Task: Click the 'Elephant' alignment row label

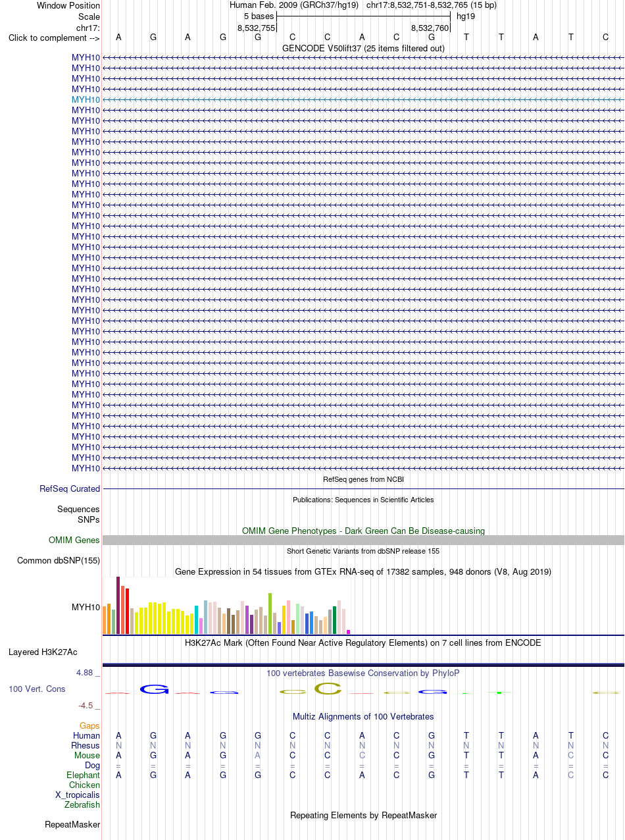Action: click(84, 775)
